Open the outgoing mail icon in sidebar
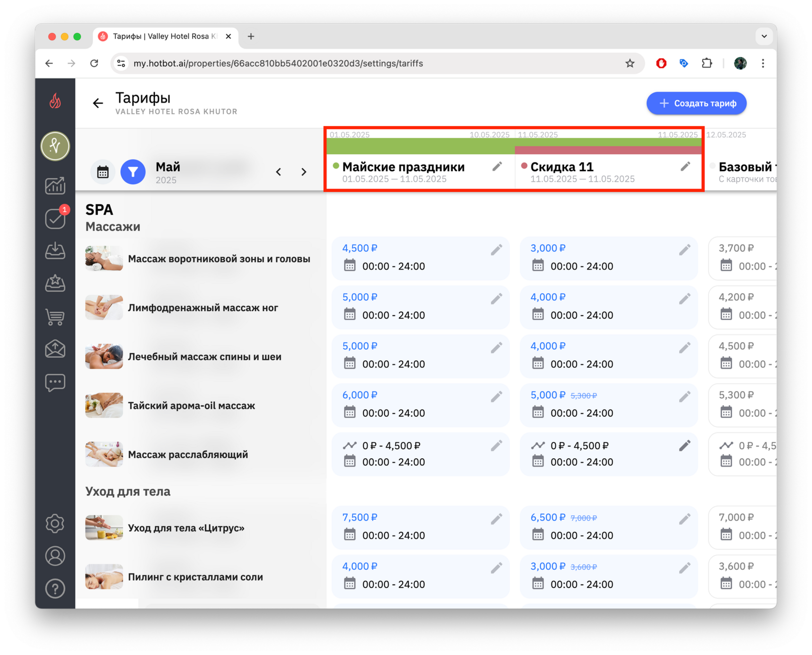The width and height of the screenshot is (812, 655). [55, 349]
